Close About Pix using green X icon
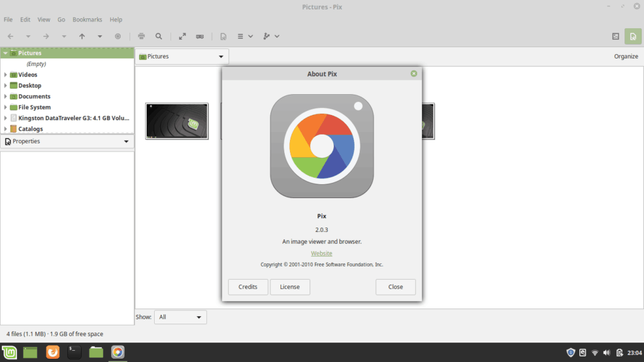This screenshot has height=362, width=644. [x=414, y=74]
